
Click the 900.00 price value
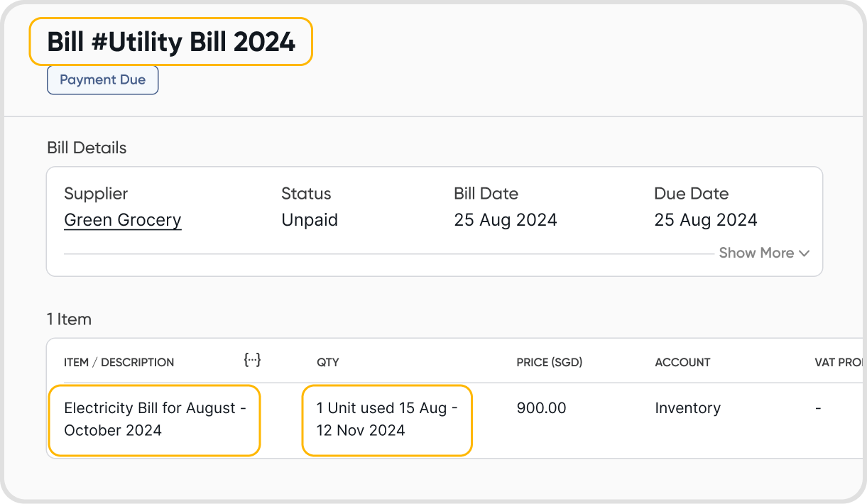tap(541, 408)
